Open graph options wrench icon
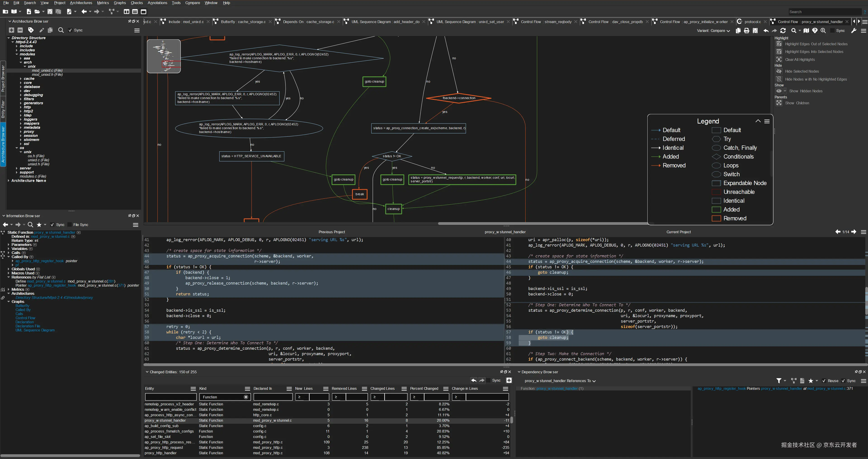868x459 pixels. pyautogui.click(x=854, y=31)
